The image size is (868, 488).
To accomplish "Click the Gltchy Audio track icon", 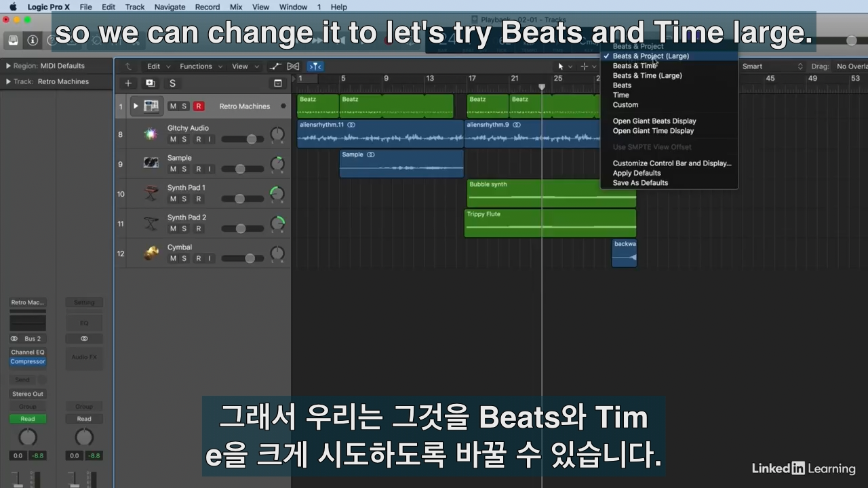I will point(151,134).
